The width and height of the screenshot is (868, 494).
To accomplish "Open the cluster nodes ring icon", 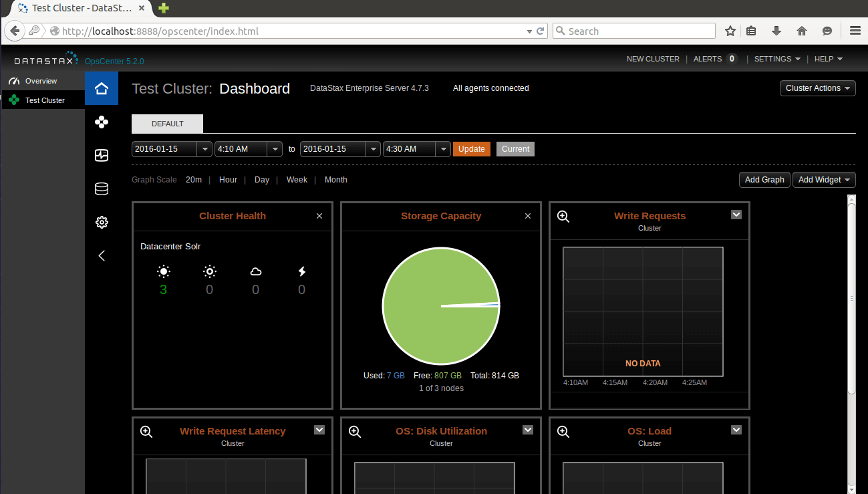I will click(102, 122).
